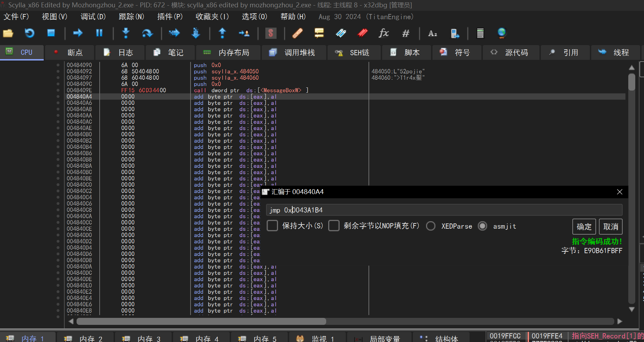Open the intermodular calls icon

click(x=455, y=33)
